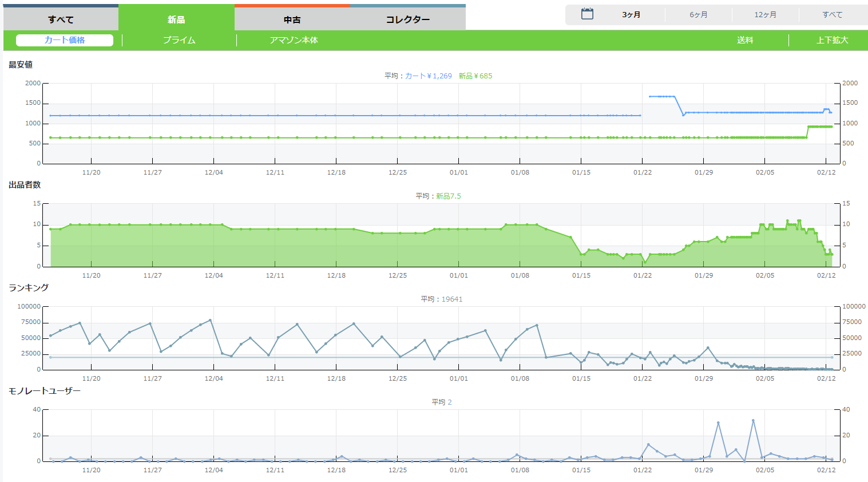Click the cart price jump near 01/22
This screenshot has height=482, width=868.
pyautogui.click(x=650, y=96)
